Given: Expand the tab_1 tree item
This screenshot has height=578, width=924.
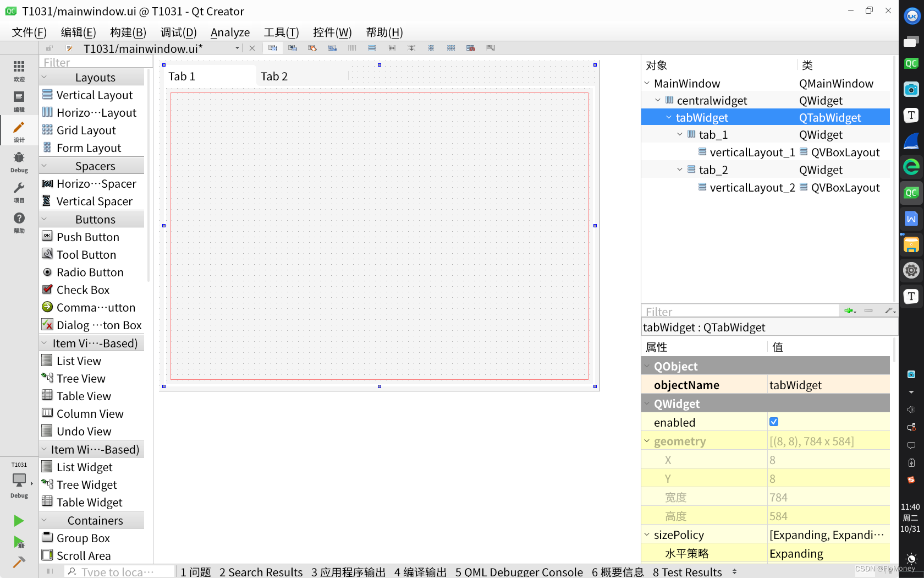Looking at the screenshot, I should point(679,134).
